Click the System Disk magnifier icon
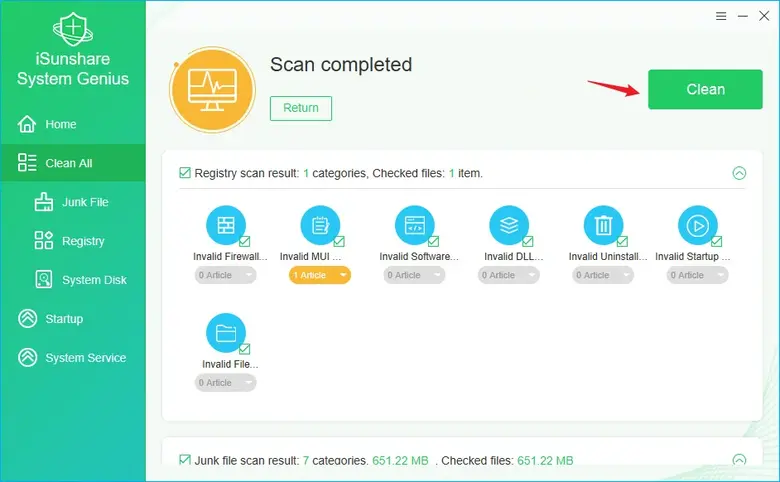Screen dimensions: 780x482 click(x=44, y=279)
